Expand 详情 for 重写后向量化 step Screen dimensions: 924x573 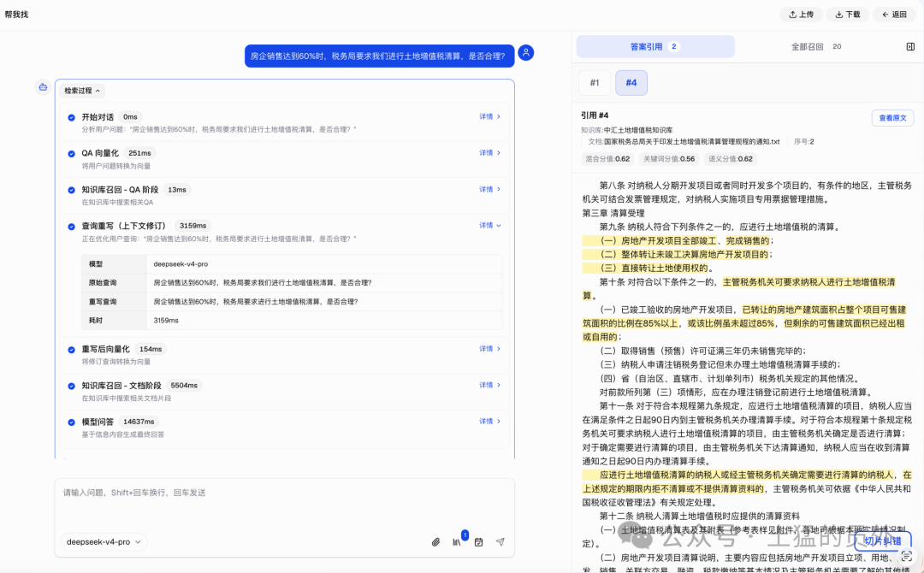489,349
